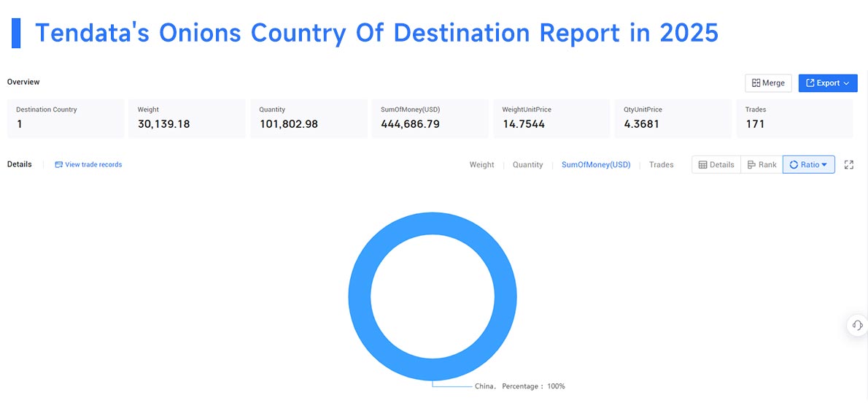The image size is (868, 414).
Task: Select SumOfMoney(USD) metric
Action: pyautogui.click(x=596, y=164)
